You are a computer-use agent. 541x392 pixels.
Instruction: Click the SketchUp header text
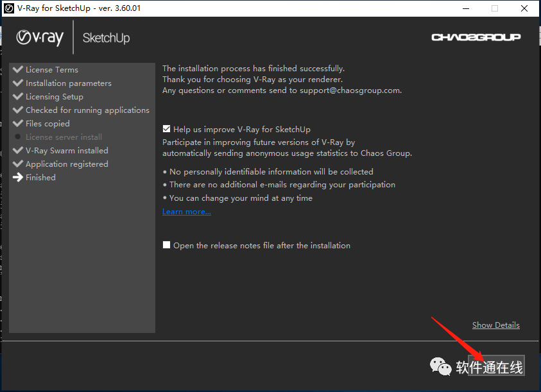[107, 38]
